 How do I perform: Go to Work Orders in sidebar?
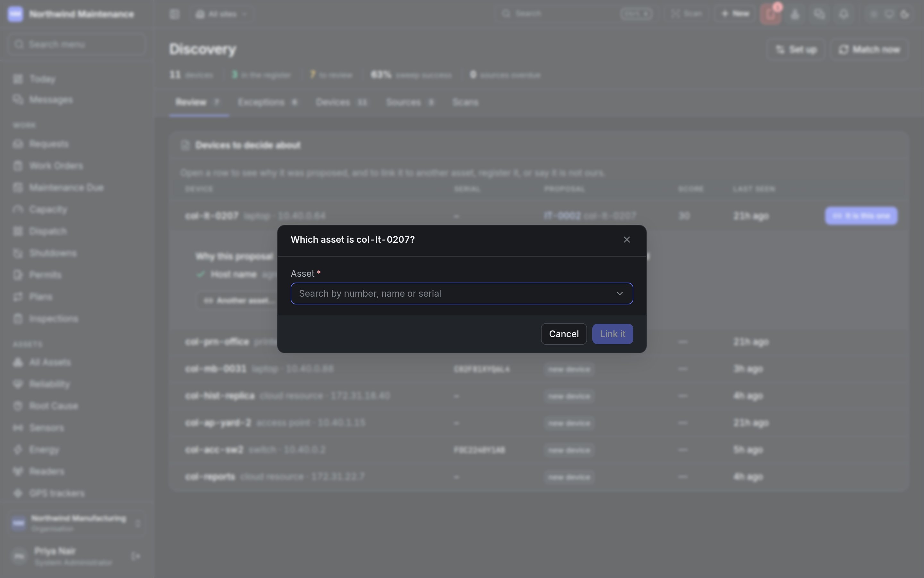tap(76, 166)
